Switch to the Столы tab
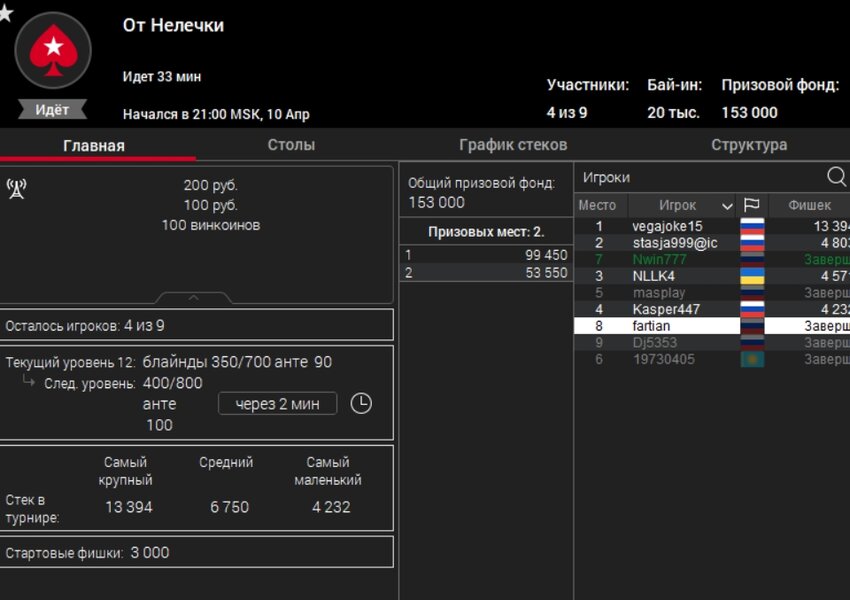Screen dimensions: 850x600 [x=291, y=145]
